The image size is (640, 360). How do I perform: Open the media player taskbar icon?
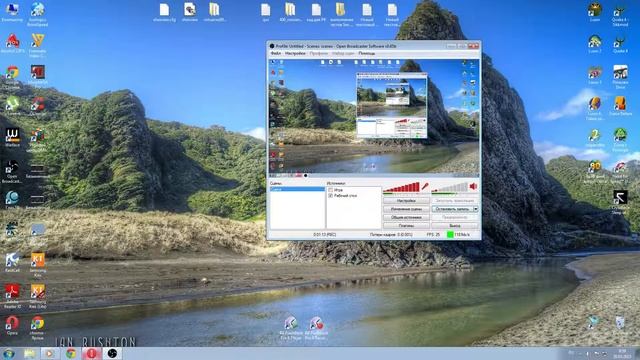point(50,353)
